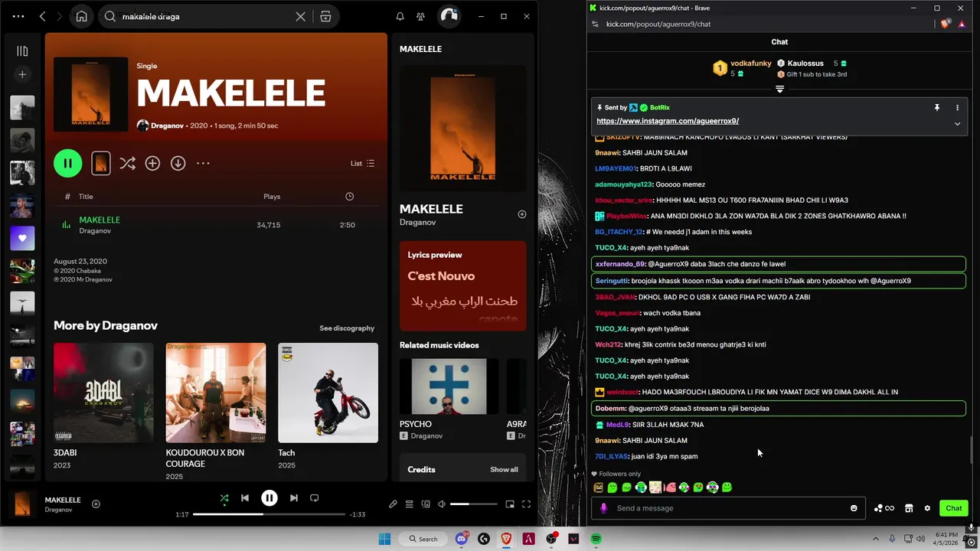
Task: Toggle the lyrics microphone icon
Action: 393,504
